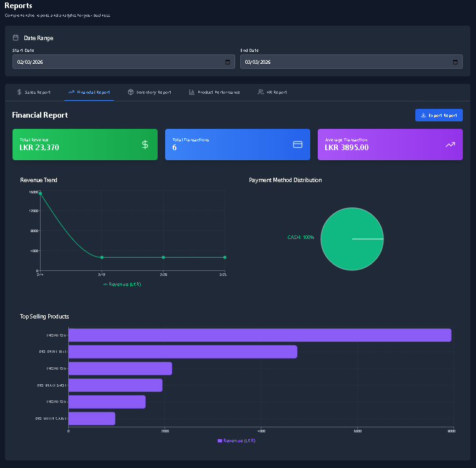Click the 'Payment Method Distribution' chart title
The image size is (476, 468).
coord(285,180)
